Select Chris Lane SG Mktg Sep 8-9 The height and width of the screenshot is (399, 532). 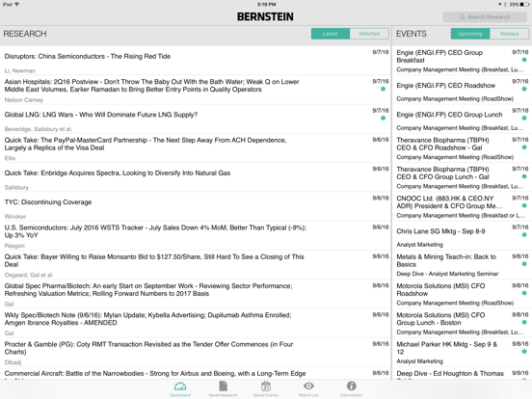pos(462,236)
